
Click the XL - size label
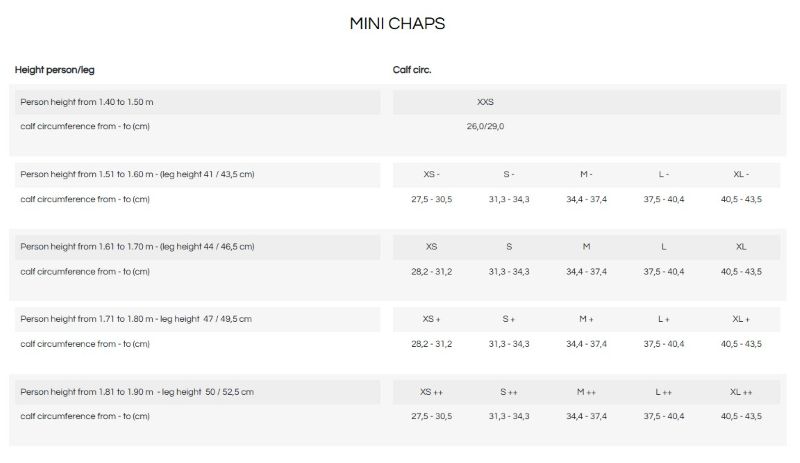(x=741, y=174)
